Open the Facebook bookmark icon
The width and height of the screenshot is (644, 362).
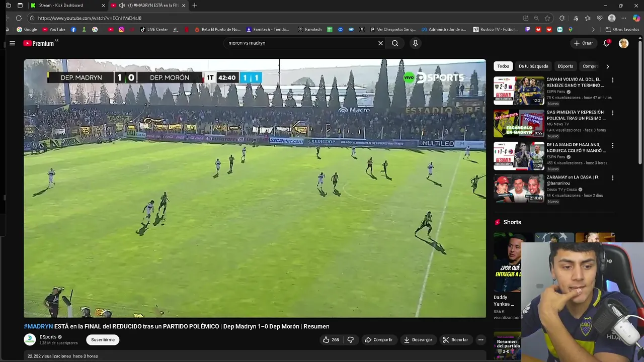(x=73, y=30)
